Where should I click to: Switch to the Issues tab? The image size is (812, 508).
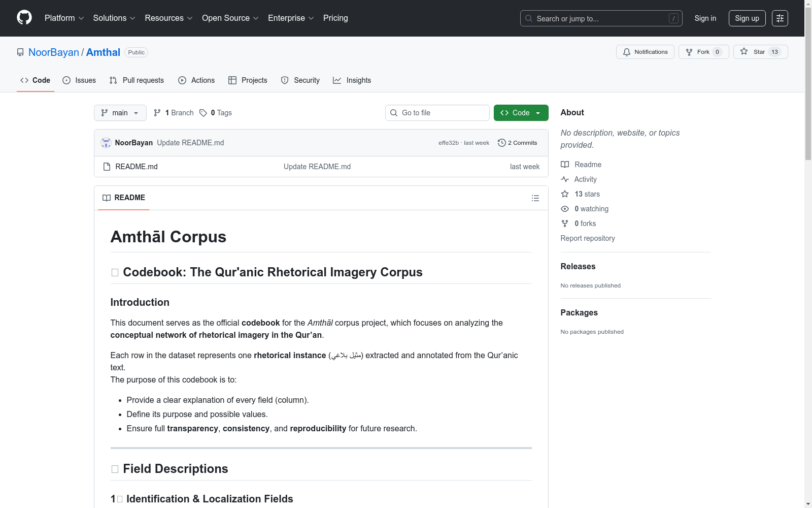click(x=79, y=80)
